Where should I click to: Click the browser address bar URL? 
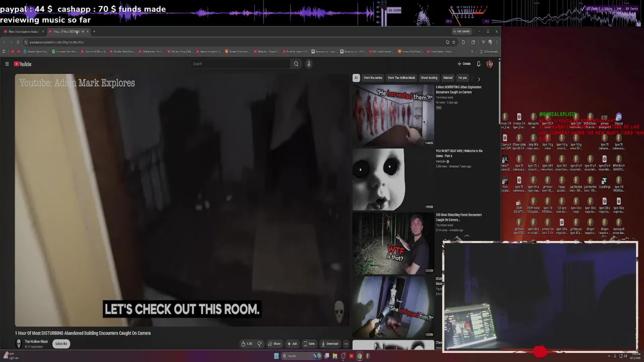pos(56,42)
